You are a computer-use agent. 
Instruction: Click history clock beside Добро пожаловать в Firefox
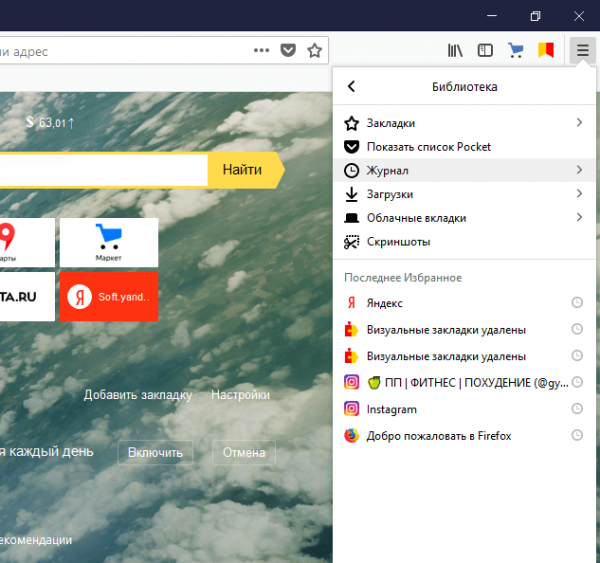click(x=577, y=435)
